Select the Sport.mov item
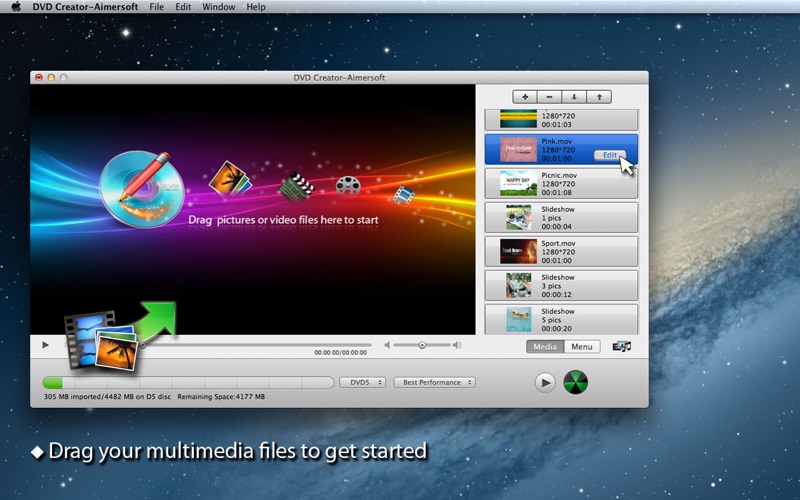 (x=561, y=252)
